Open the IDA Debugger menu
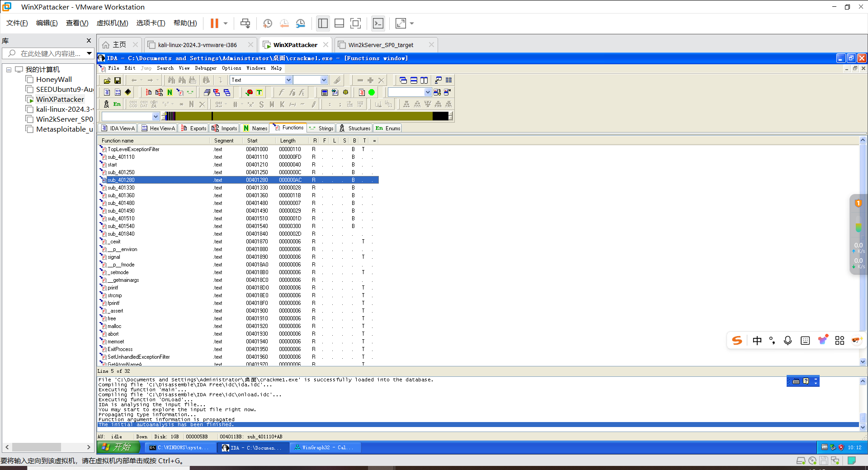The height and width of the screenshot is (470, 868). (206, 68)
